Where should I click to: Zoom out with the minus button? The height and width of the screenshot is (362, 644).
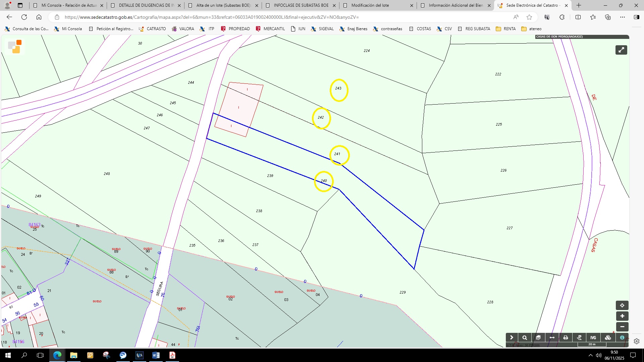coord(622,327)
